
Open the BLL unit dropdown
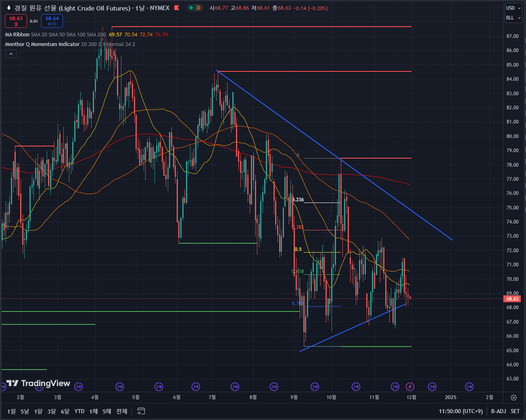[x=513, y=18]
